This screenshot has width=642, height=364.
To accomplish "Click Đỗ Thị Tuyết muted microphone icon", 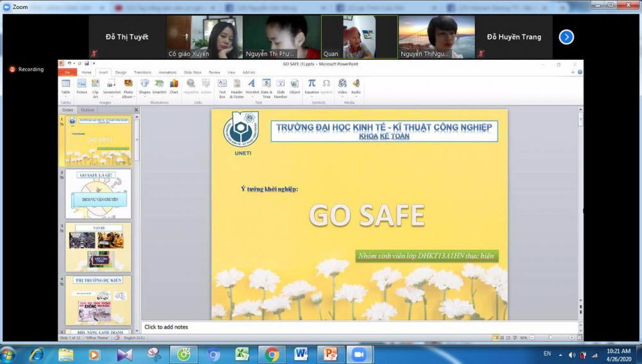I will click(x=94, y=54).
